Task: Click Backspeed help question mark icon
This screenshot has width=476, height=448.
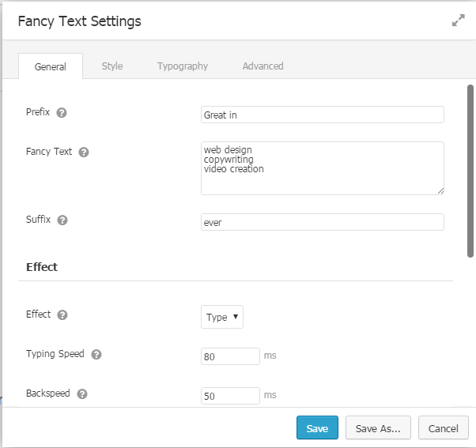Action: (x=82, y=393)
